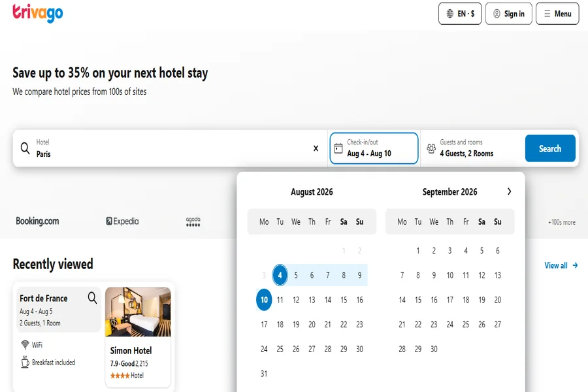
Task: Clear the Paris destination with the X icon
Action: (x=316, y=148)
